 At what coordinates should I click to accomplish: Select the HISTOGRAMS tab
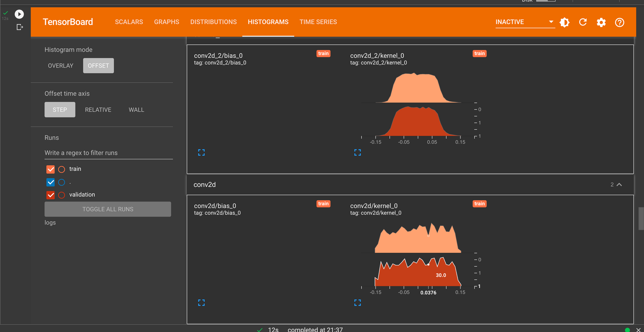point(268,22)
